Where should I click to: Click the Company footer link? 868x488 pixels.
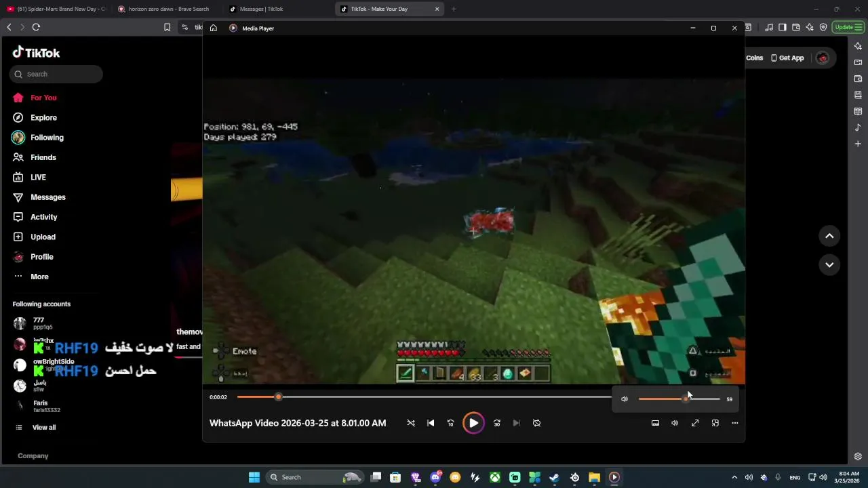pos(33,455)
